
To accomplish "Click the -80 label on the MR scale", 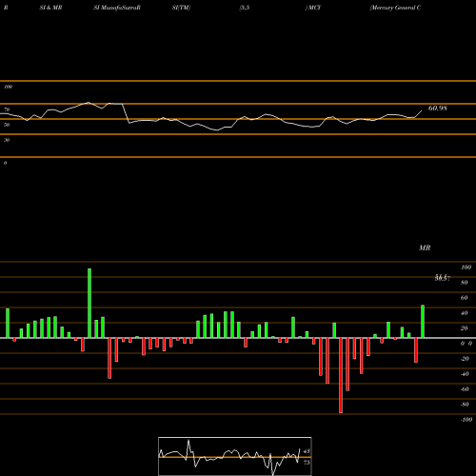I will pyautogui.click(x=465, y=405).
